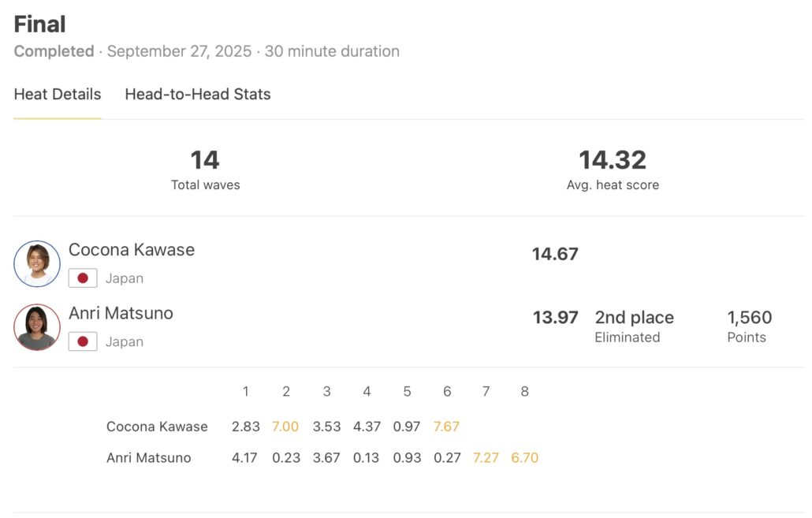Click Cocona Kawase in the wave table
812x518 pixels.
pos(157,427)
